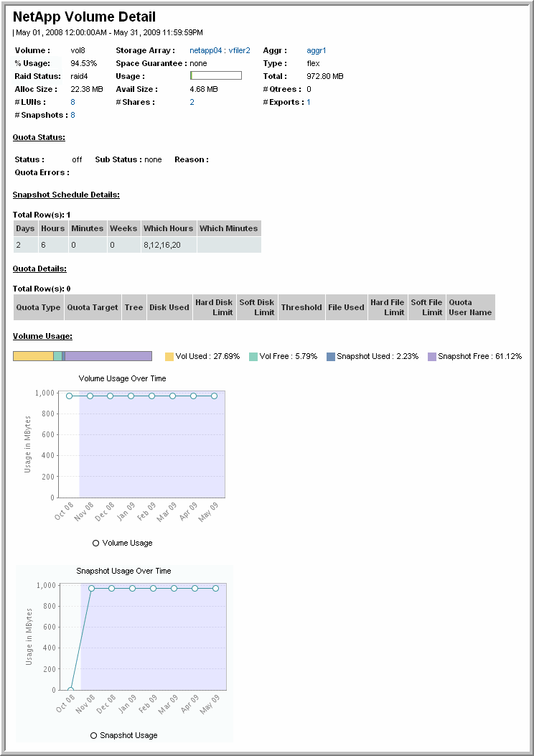Click the Exports count link

(x=309, y=102)
